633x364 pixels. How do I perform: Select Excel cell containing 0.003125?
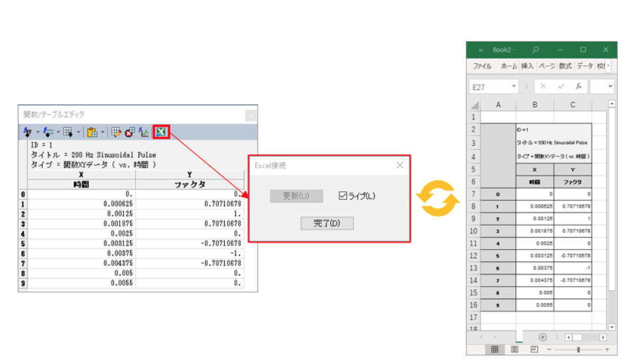tap(535, 256)
